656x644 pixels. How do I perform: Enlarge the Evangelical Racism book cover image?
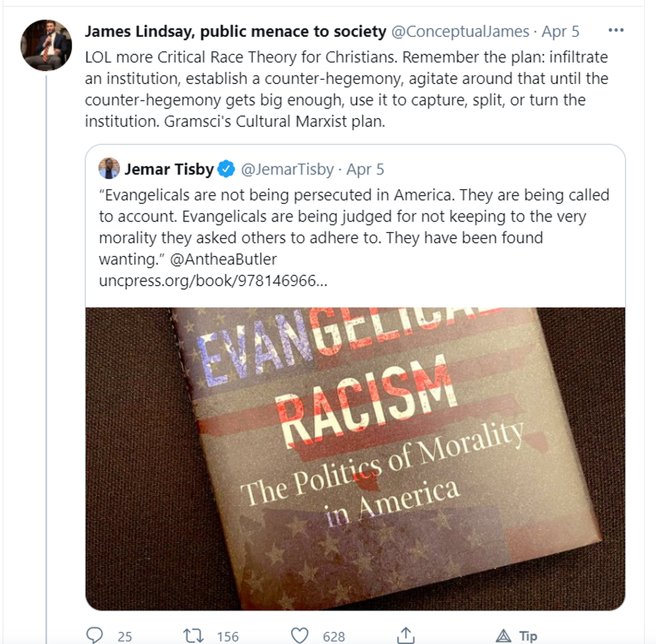pos(355,458)
